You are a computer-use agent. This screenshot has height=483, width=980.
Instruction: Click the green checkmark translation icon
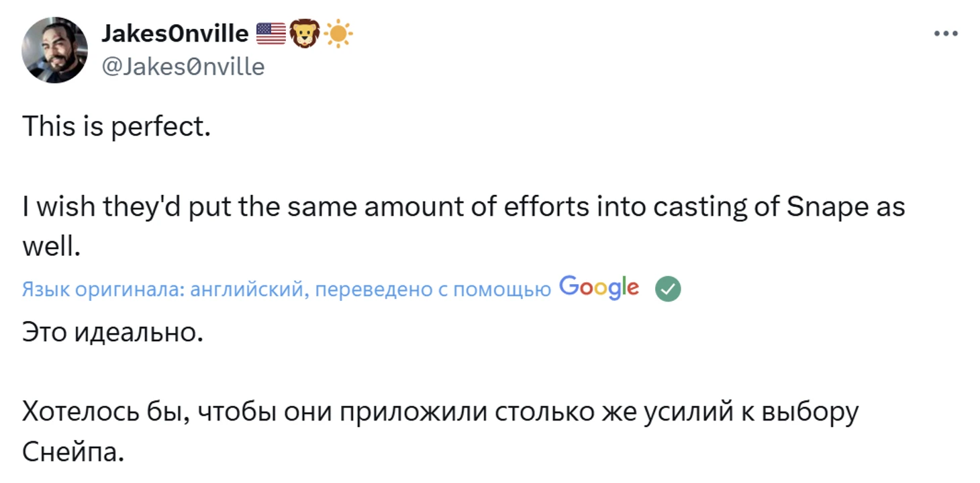coord(668,289)
